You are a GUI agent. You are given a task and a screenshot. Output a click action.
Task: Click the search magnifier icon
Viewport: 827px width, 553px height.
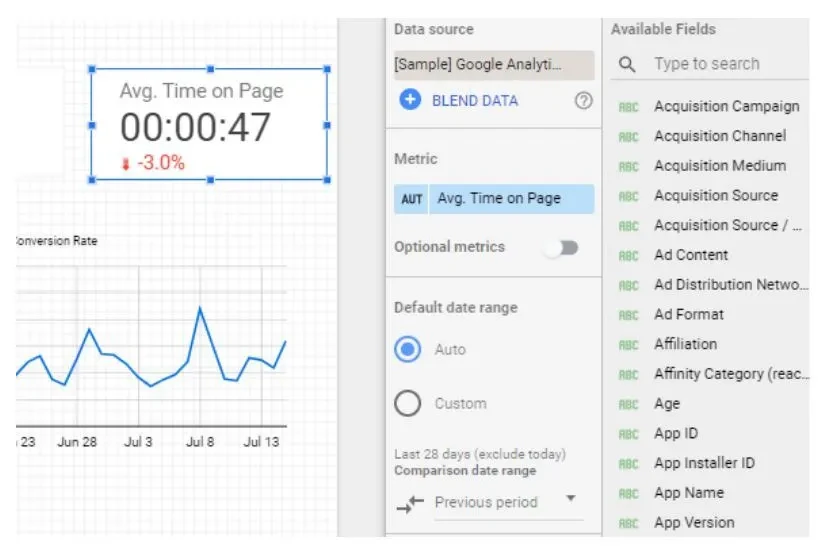pyautogui.click(x=627, y=64)
